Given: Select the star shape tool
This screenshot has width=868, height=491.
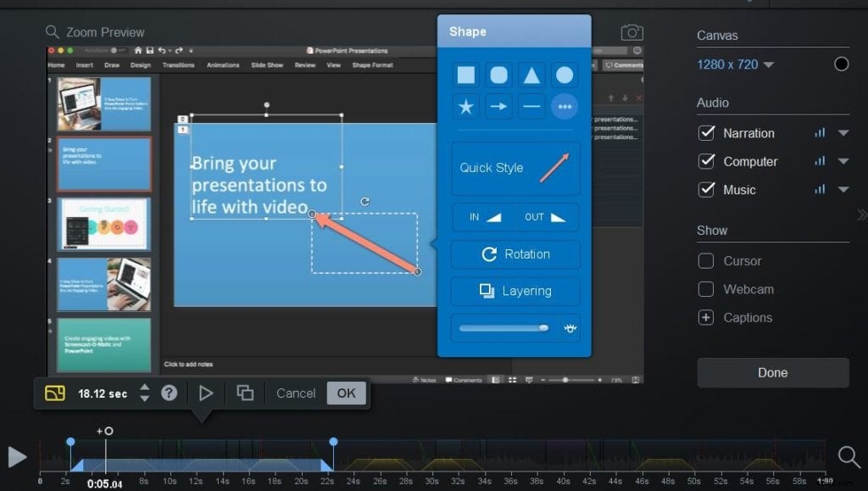Looking at the screenshot, I should click(466, 106).
